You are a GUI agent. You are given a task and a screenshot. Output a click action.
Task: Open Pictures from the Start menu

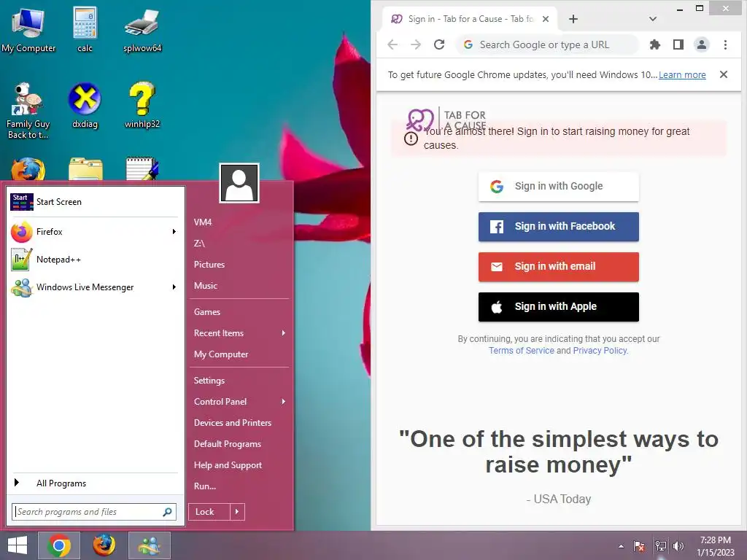click(209, 265)
